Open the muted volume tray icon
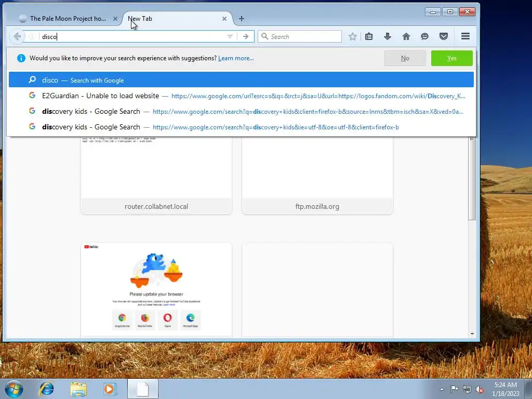The width and height of the screenshot is (532, 399). pos(480,389)
